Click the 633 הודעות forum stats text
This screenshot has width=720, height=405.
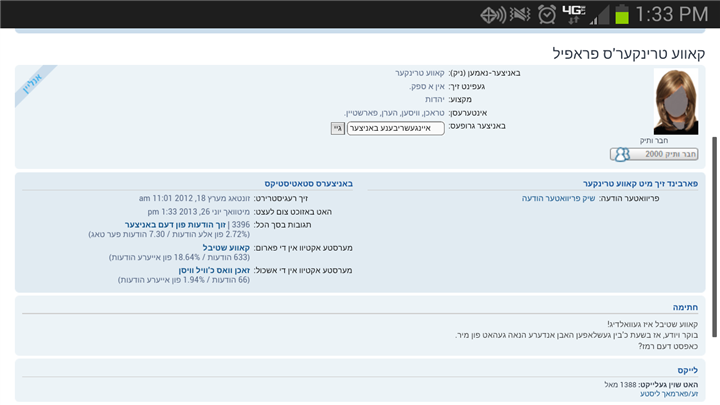tap(179, 257)
